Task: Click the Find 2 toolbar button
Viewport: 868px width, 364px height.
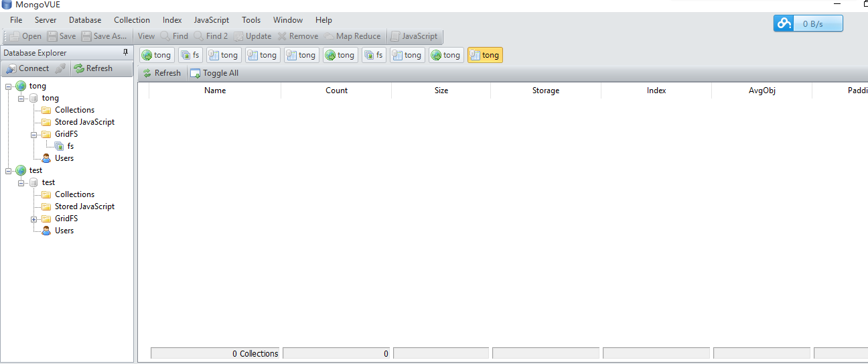Action: (x=211, y=36)
